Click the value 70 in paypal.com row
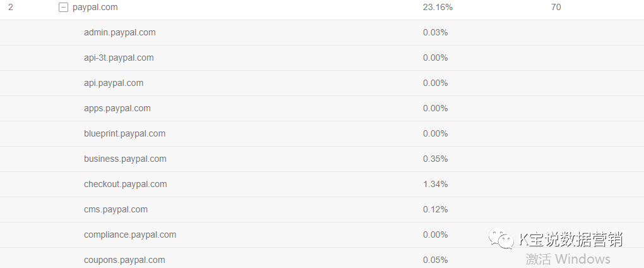 point(556,8)
